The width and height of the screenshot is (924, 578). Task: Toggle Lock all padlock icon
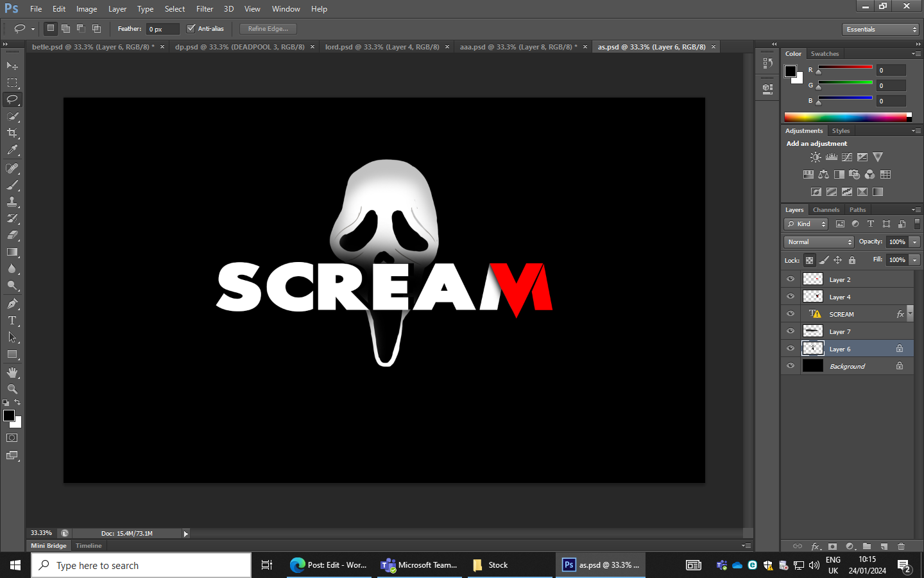point(852,260)
